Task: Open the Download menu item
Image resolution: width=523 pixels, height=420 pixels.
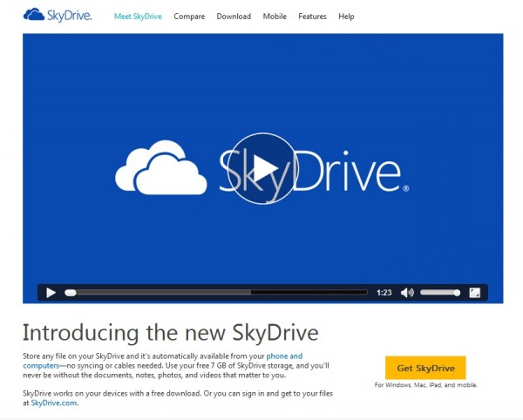Action: [234, 17]
